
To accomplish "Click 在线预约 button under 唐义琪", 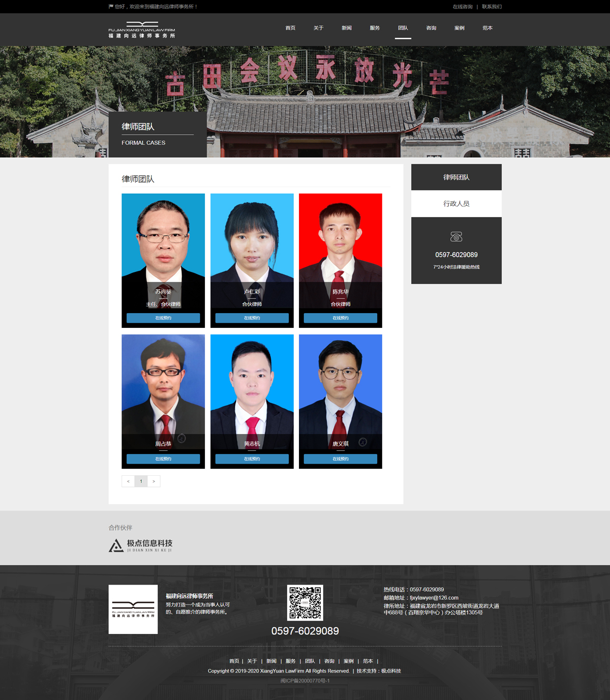I will (x=340, y=459).
